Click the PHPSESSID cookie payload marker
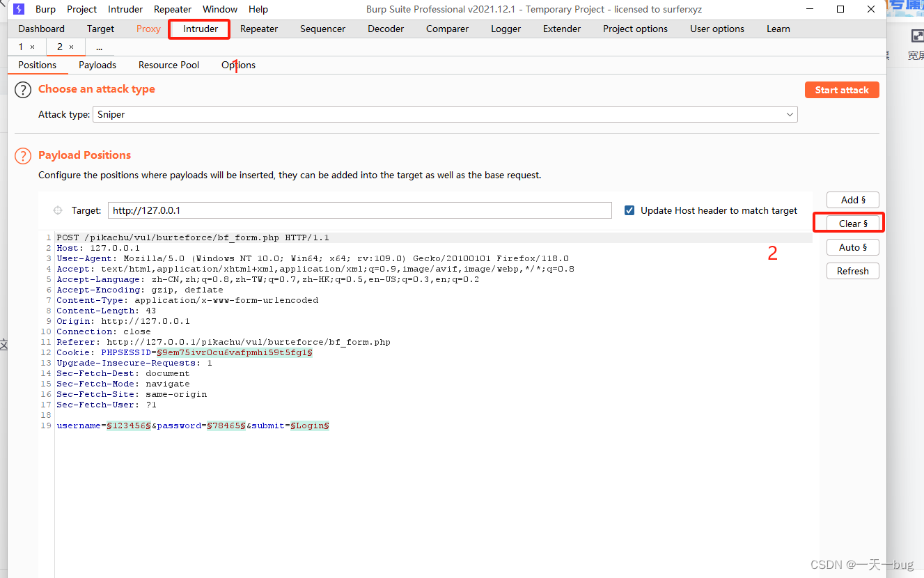Viewport: 924px width, 578px height. coord(235,352)
